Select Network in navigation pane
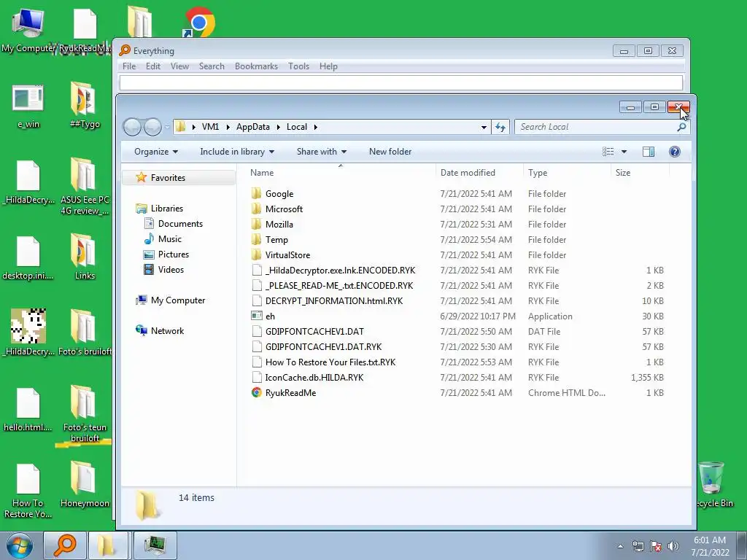The image size is (747, 560). pyautogui.click(x=167, y=331)
